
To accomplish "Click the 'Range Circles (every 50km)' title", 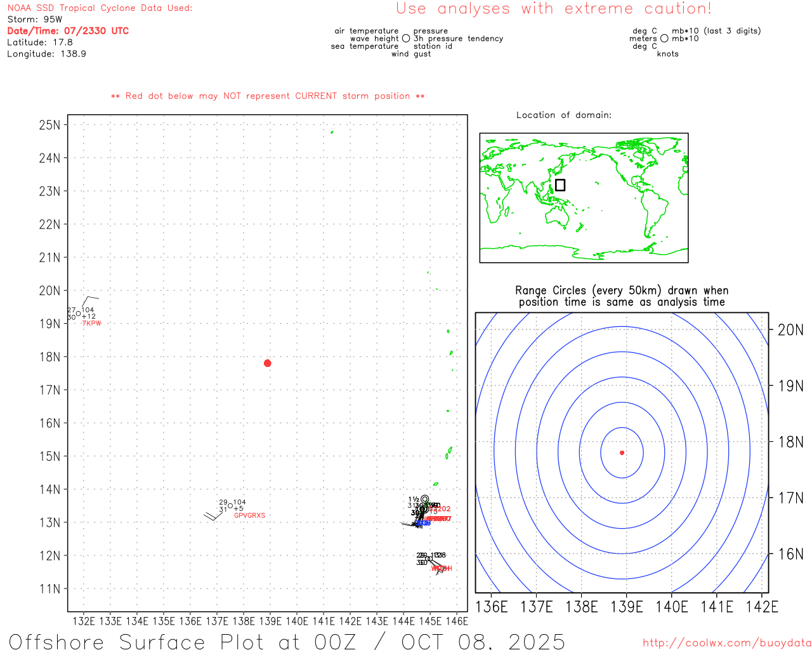I will click(622, 296).
